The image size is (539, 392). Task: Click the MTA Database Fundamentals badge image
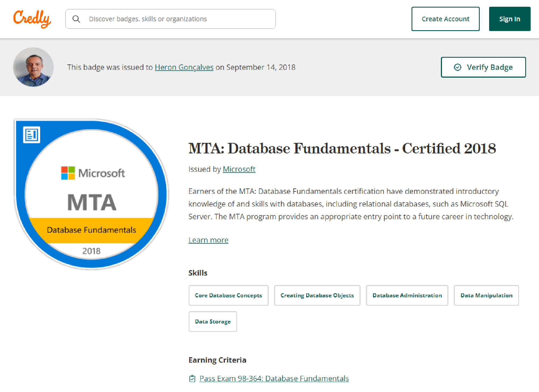[x=91, y=194]
